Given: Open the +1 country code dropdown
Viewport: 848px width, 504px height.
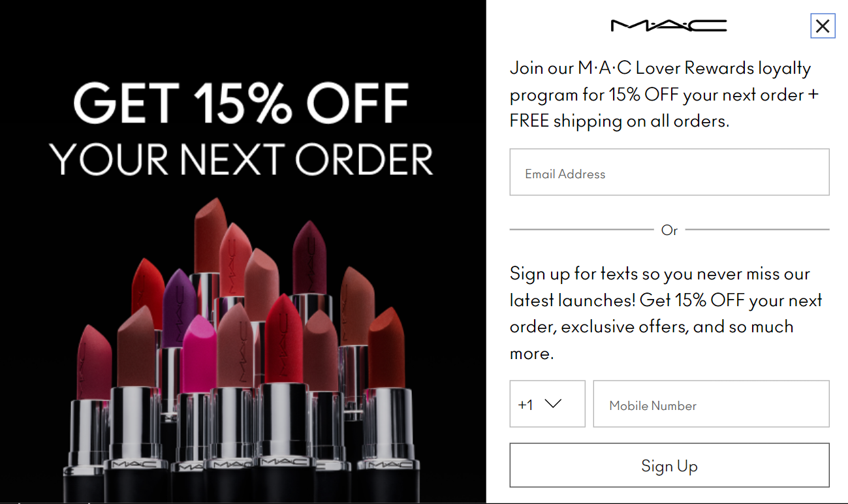Looking at the screenshot, I should [x=547, y=404].
